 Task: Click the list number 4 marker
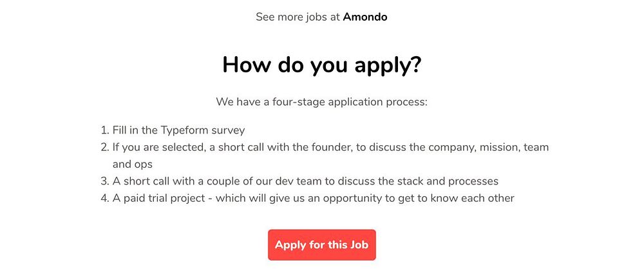pyautogui.click(x=104, y=198)
